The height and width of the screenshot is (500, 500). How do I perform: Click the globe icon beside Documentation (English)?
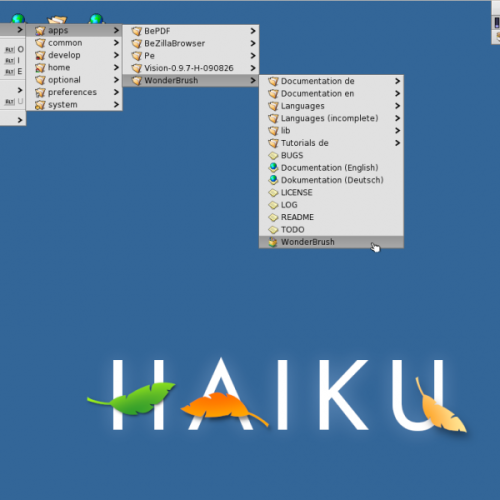[273, 168]
